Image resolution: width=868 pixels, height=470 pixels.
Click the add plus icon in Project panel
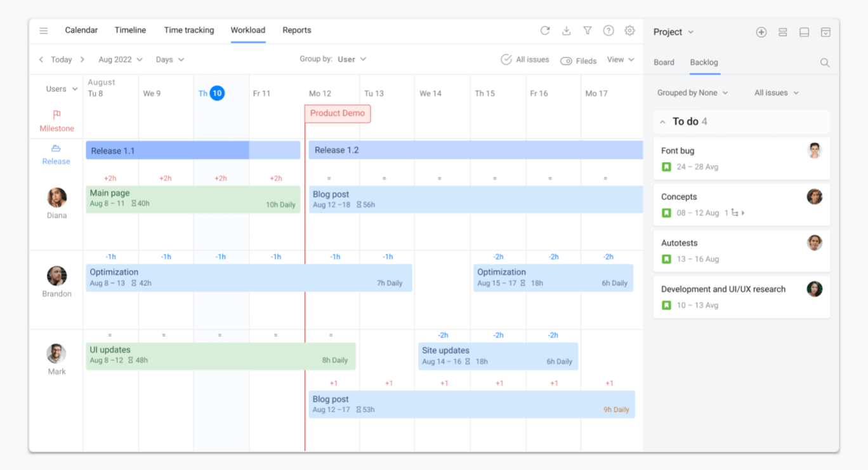pyautogui.click(x=761, y=32)
